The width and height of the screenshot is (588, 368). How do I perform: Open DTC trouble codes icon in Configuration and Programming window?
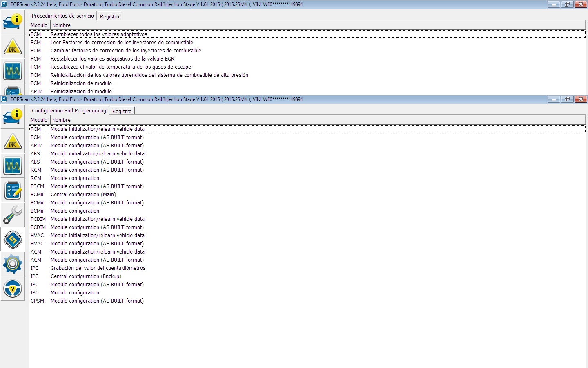click(x=13, y=141)
